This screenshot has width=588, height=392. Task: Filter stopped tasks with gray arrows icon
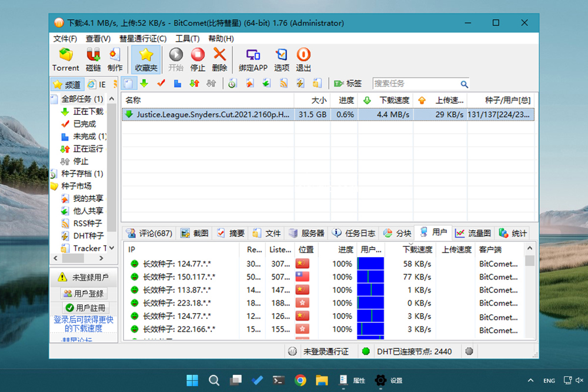pos(211,84)
